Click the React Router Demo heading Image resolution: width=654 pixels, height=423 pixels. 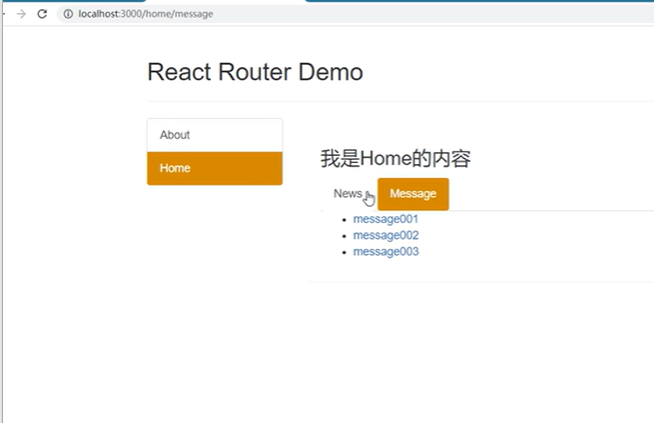pyautogui.click(x=255, y=72)
